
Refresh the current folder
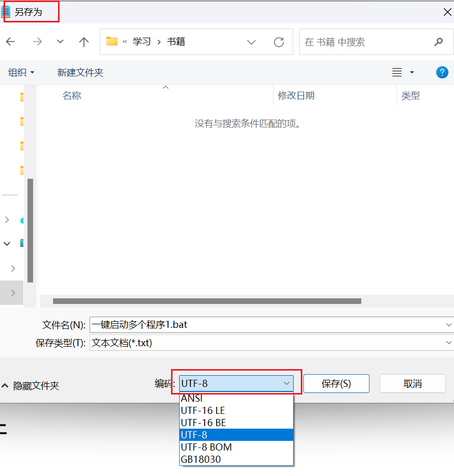coord(279,42)
